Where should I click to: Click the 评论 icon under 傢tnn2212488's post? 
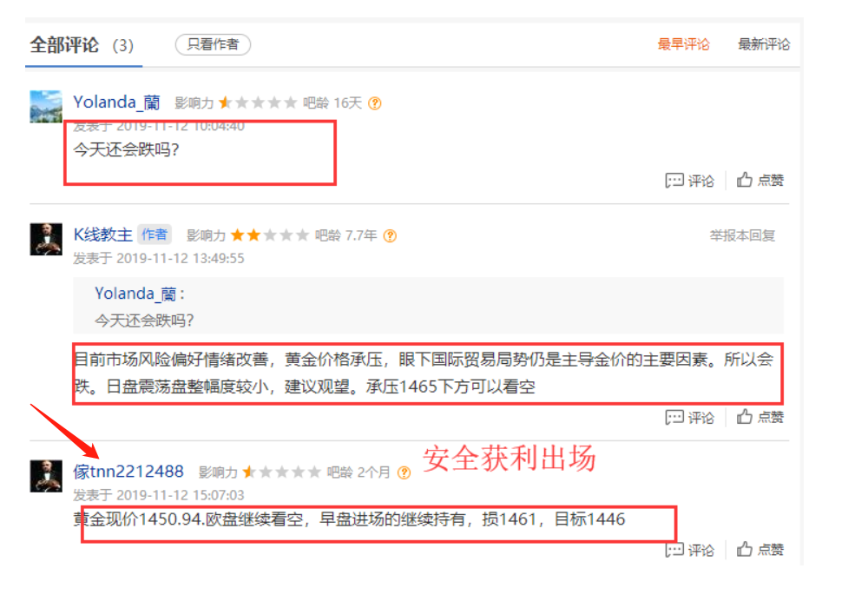(689, 550)
